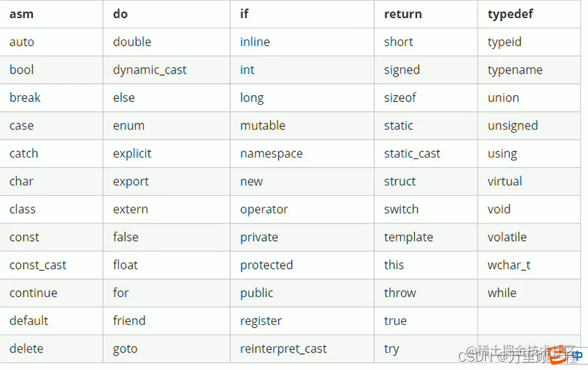Open the 'bool' keyword link
Screen dimensions: 588x370
[22, 69]
